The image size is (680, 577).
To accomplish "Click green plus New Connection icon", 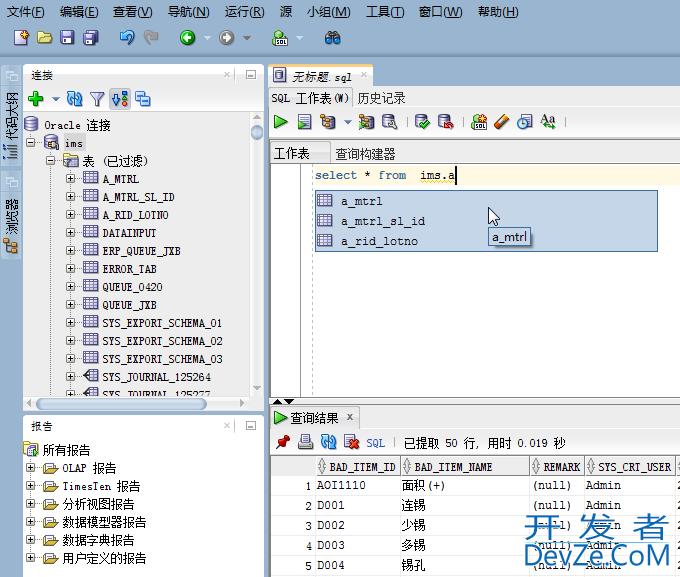I will [x=36, y=99].
